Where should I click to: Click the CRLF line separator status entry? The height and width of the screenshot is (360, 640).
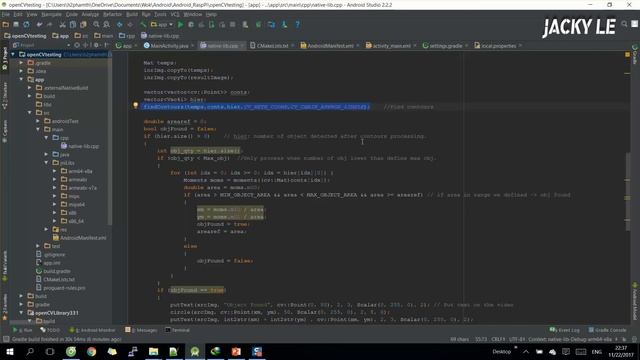[498, 339]
